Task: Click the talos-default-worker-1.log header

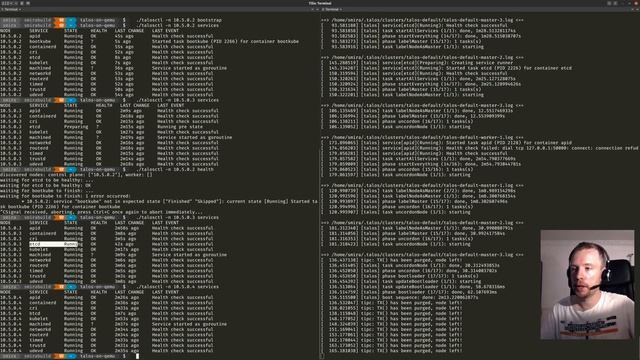Action: pyautogui.click(x=422, y=138)
